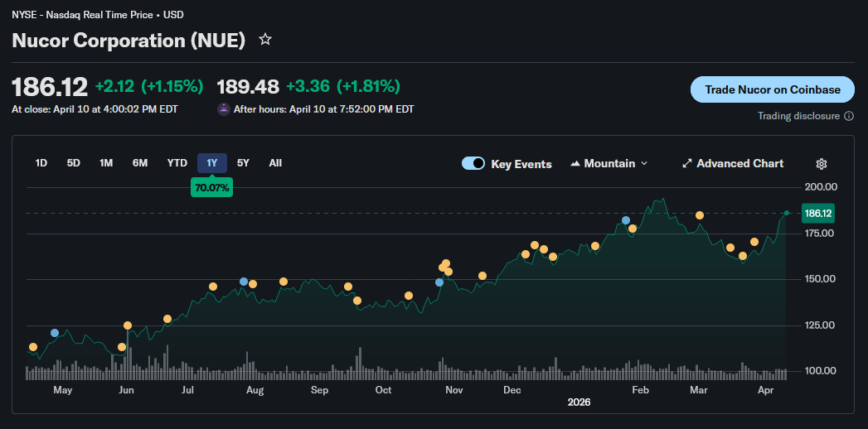The width and height of the screenshot is (868, 429).
Task: Click the leftmost yellow event marker in April
Action: (32, 347)
